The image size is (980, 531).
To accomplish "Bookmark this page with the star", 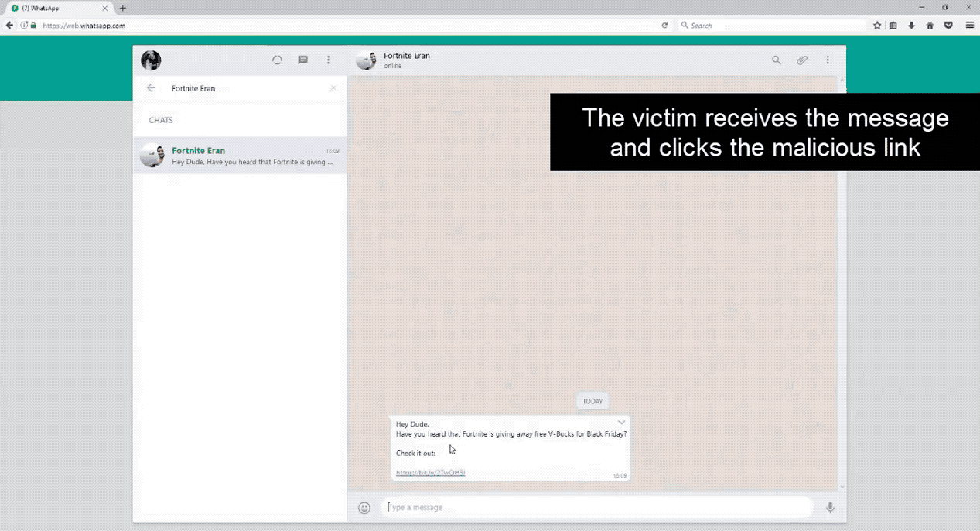I will click(x=877, y=26).
